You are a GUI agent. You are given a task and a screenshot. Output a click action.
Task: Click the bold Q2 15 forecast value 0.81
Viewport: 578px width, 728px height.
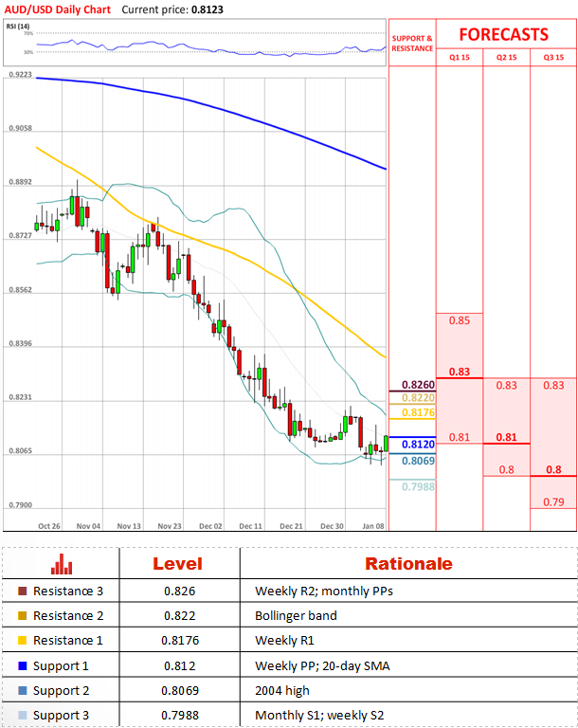(x=507, y=437)
